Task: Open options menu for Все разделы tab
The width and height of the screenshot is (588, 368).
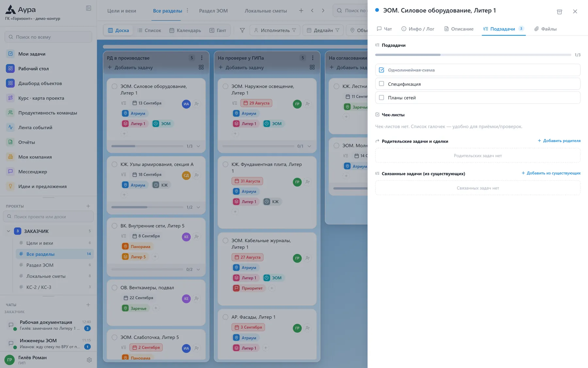Action: tap(188, 10)
